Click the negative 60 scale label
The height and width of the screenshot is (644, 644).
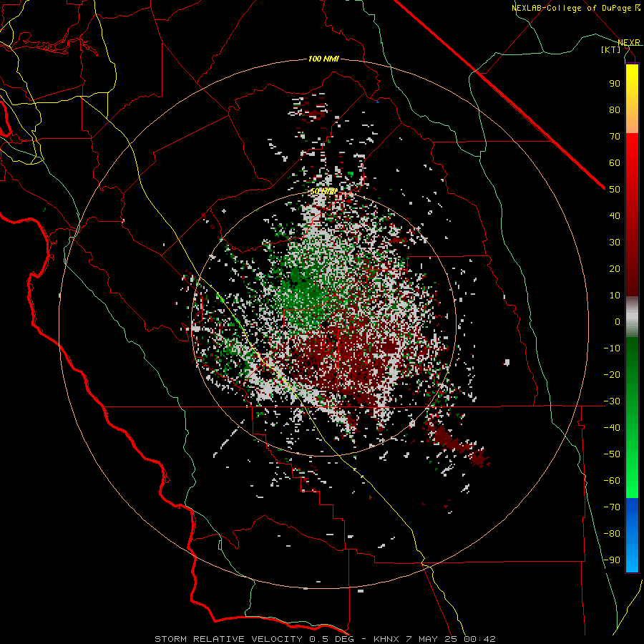point(612,481)
